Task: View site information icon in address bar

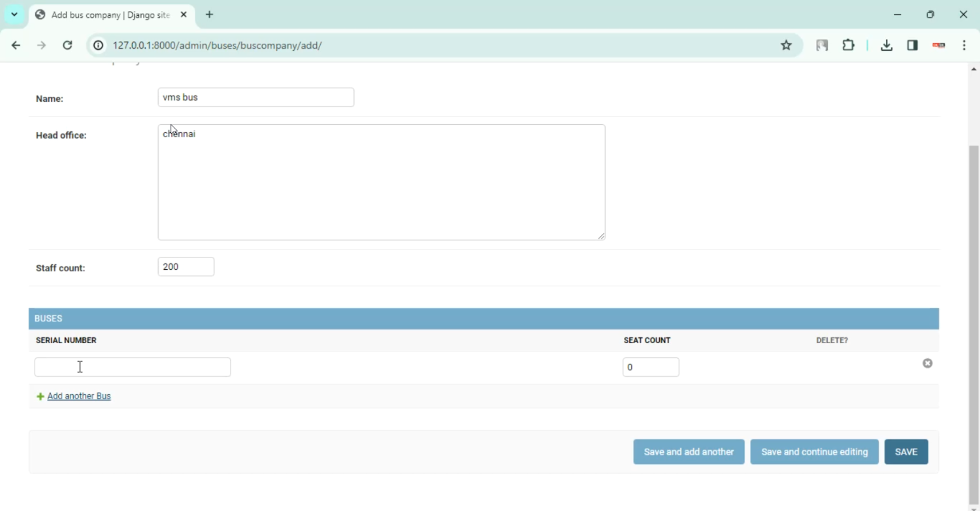Action: (98, 45)
